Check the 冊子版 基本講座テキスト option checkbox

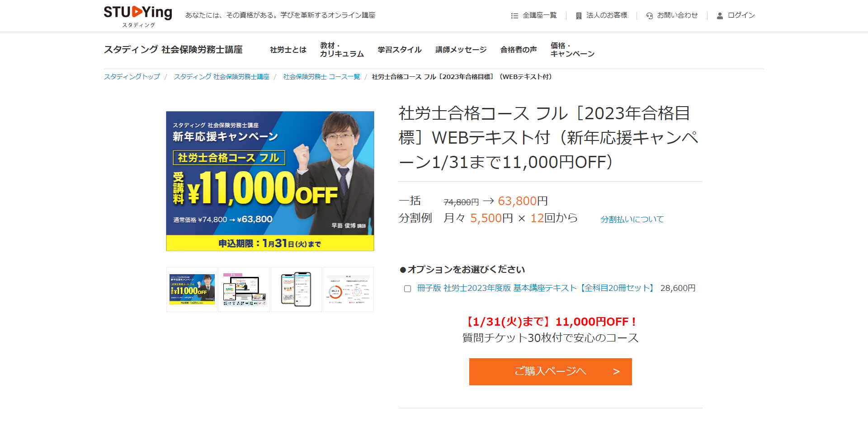[407, 289]
